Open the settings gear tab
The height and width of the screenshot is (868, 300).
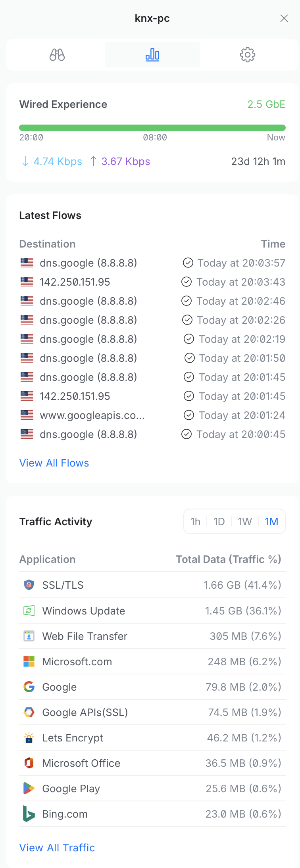click(x=247, y=55)
